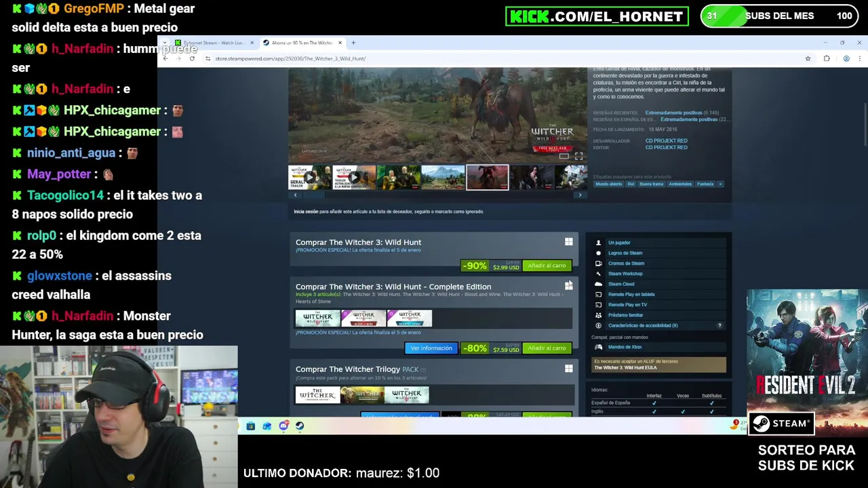The image size is (868, 488).
Task: Close the Steam Witcher browser tab
Action: coord(340,43)
